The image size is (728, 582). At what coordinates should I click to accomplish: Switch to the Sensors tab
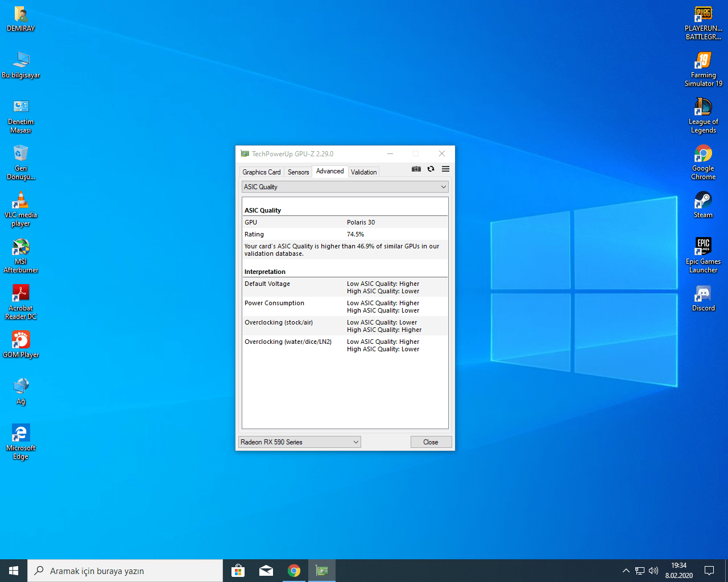click(298, 172)
